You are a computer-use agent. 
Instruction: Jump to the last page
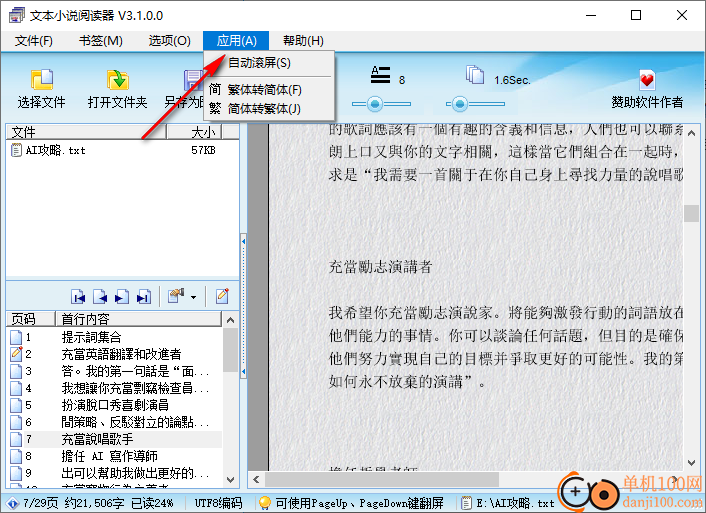144,297
